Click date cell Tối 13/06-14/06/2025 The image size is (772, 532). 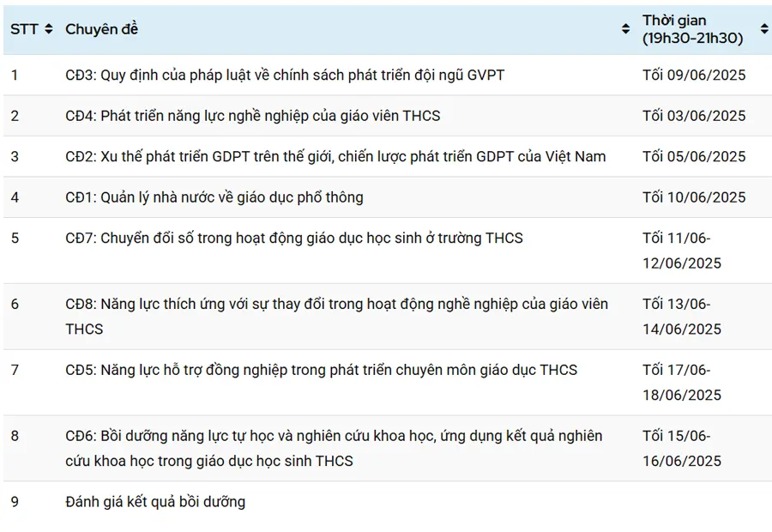[x=682, y=317]
